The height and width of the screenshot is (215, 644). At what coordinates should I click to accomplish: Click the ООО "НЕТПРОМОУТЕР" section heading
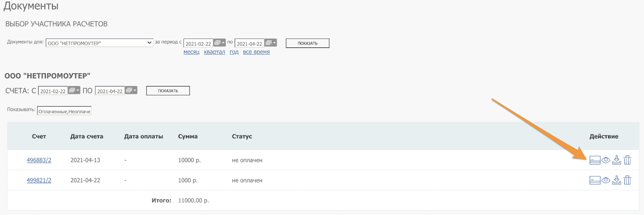pos(47,76)
